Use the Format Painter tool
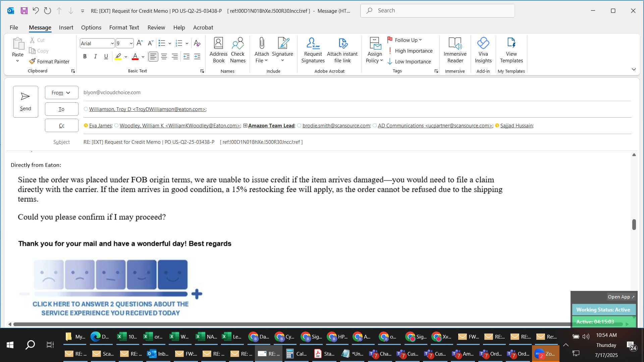 click(x=49, y=61)
